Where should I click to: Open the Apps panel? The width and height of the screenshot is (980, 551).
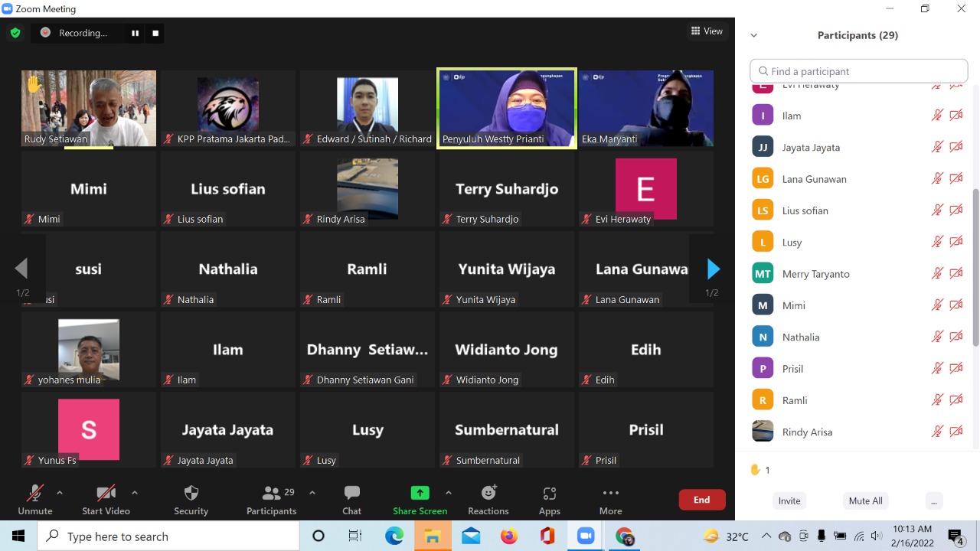[x=549, y=500]
